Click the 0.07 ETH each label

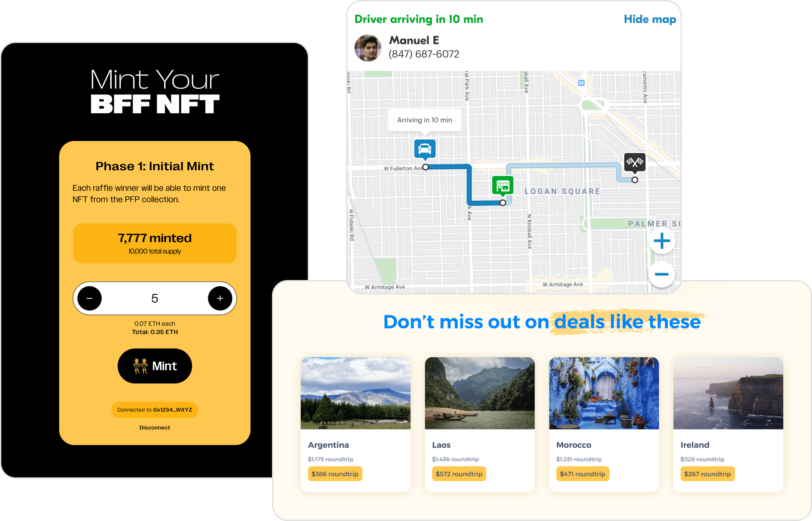pos(155,324)
